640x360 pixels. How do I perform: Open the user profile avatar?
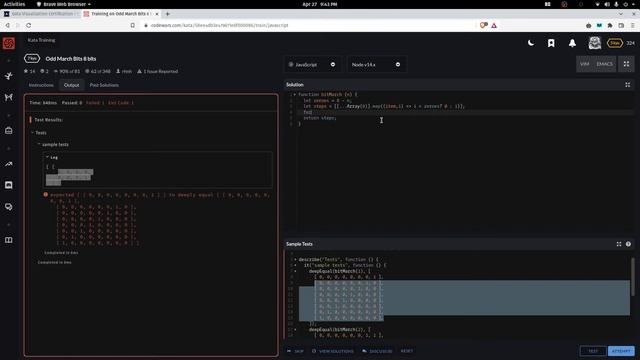point(595,43)
